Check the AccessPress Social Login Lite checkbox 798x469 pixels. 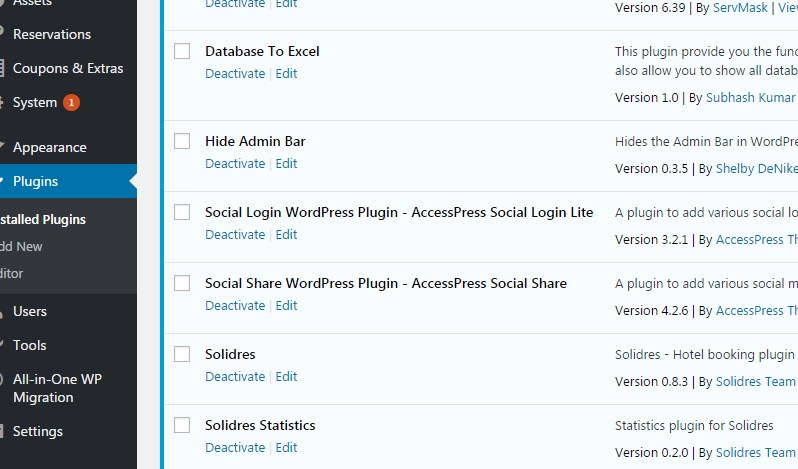point(182,212)
